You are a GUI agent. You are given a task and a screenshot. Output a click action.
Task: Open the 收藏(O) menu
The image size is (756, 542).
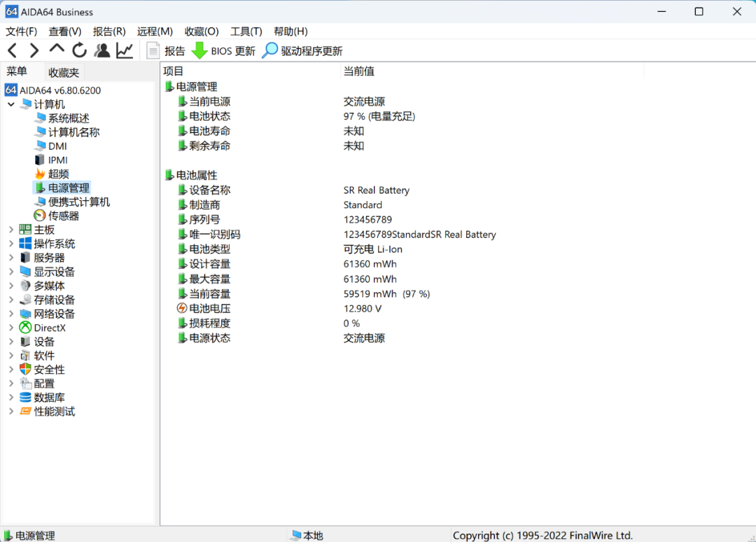tap(202, 32)
